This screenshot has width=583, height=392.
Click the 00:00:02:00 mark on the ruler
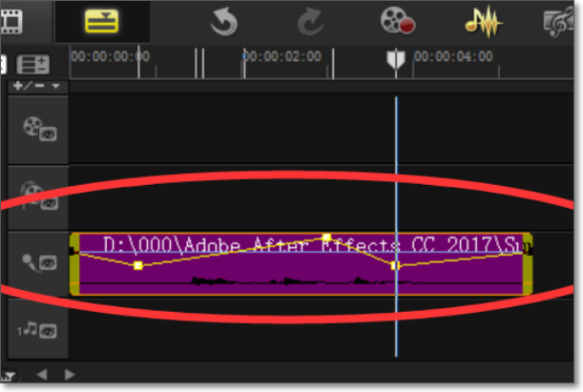(x=281, y=56)
